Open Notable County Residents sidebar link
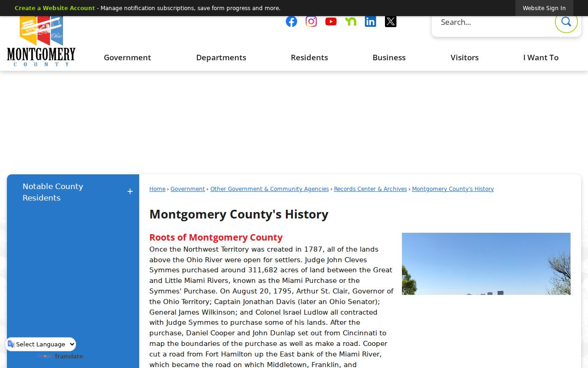The height and width of the screenshot is (368, 588). coord(53,192)
